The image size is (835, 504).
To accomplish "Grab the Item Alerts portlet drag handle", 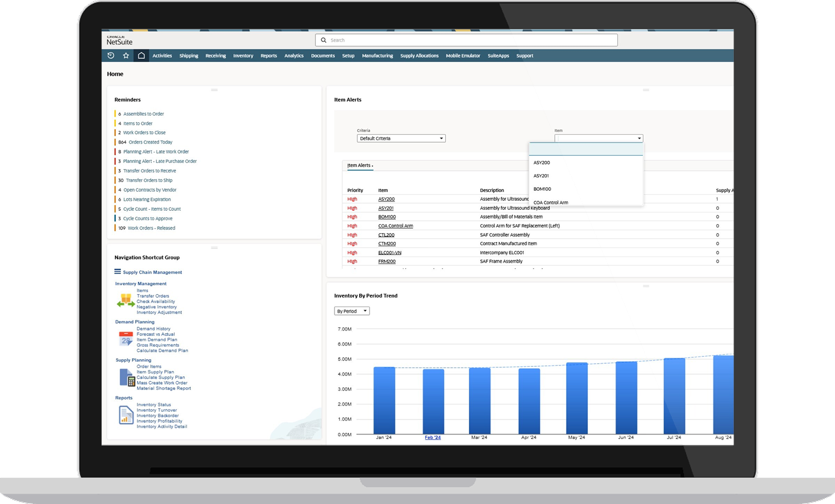I will click(x=646, y=90).
